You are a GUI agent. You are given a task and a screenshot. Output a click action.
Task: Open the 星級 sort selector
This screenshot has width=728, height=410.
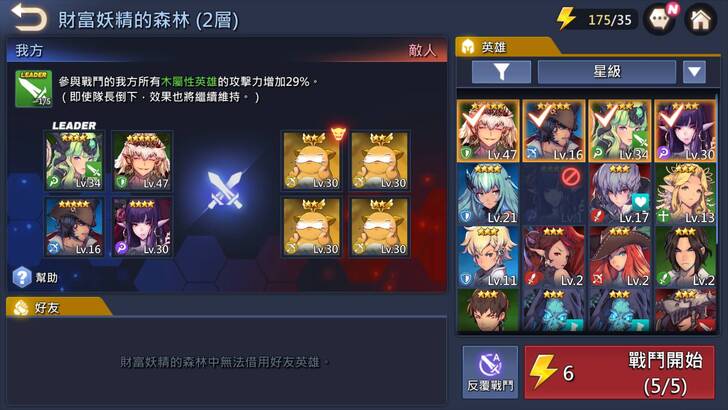(x=607, y=72)
